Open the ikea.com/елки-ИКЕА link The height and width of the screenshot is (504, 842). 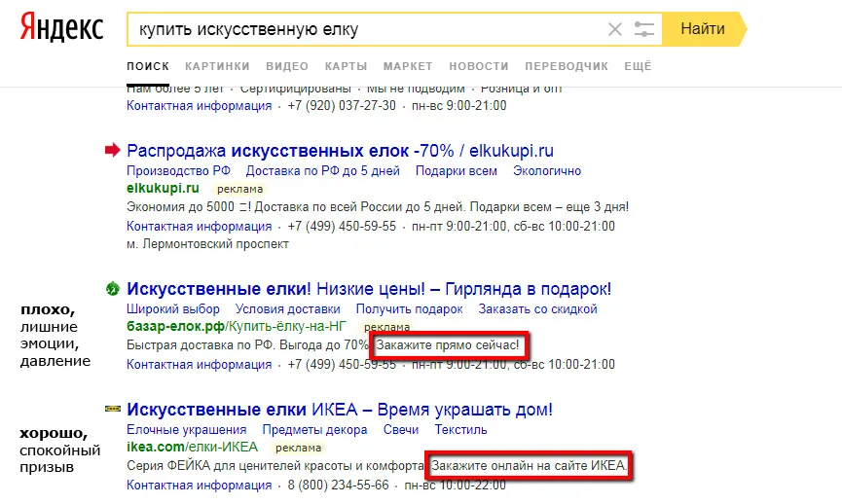click(192, 448)
